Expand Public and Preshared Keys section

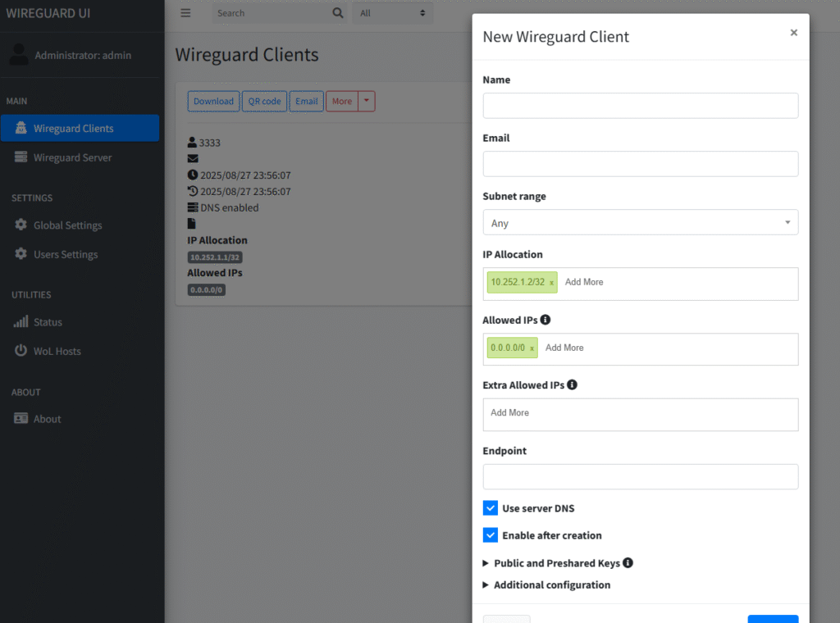click(x=556, y=563)
